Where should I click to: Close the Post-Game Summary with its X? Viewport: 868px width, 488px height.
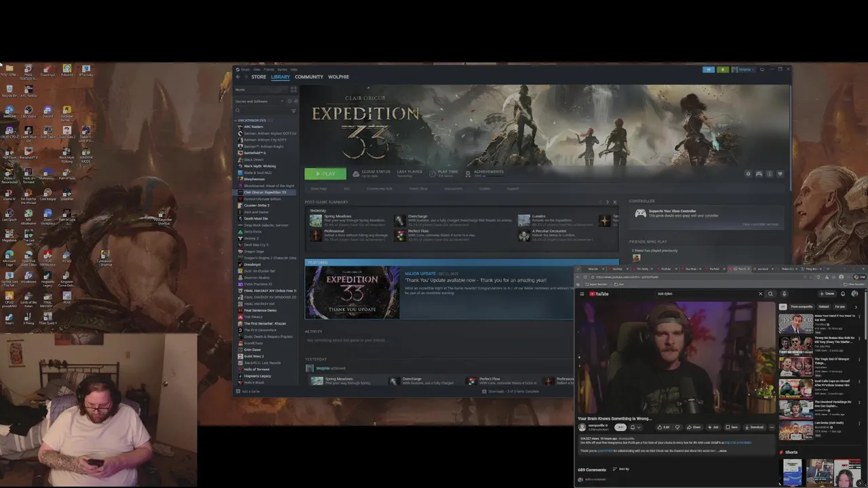pos(615,202)
